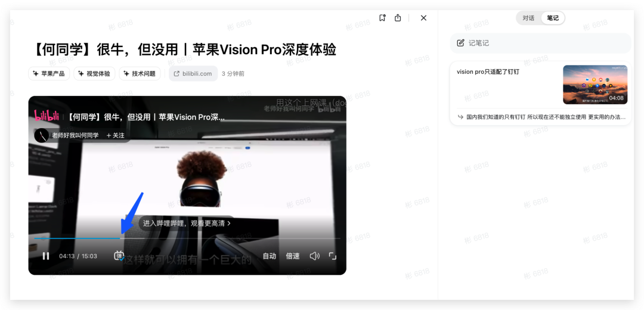Viewport: 644px width, 310px height.
Task: Select the 视觉体验 tag
Action: coord(94,73)
